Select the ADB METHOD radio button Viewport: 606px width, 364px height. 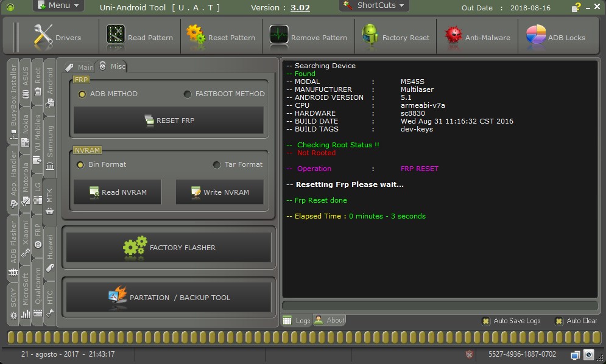[x=82, y=94]
